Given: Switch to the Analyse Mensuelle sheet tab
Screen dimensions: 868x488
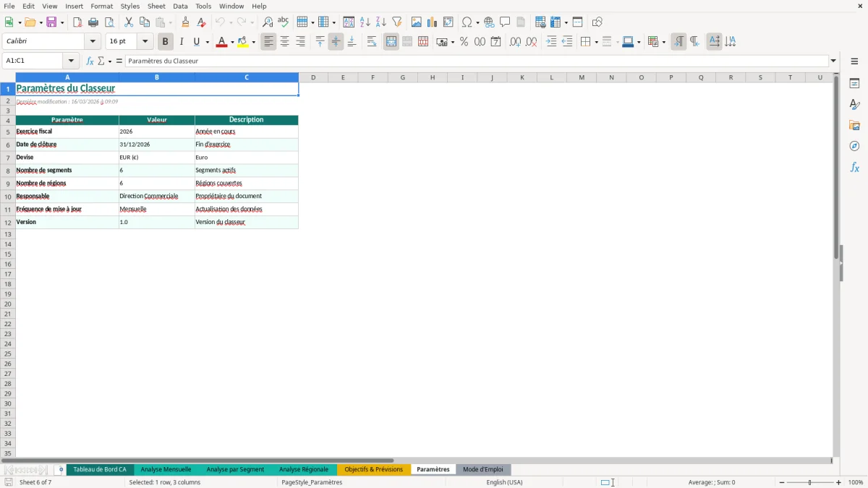Looking at the screenshot, I should (166, 469).
